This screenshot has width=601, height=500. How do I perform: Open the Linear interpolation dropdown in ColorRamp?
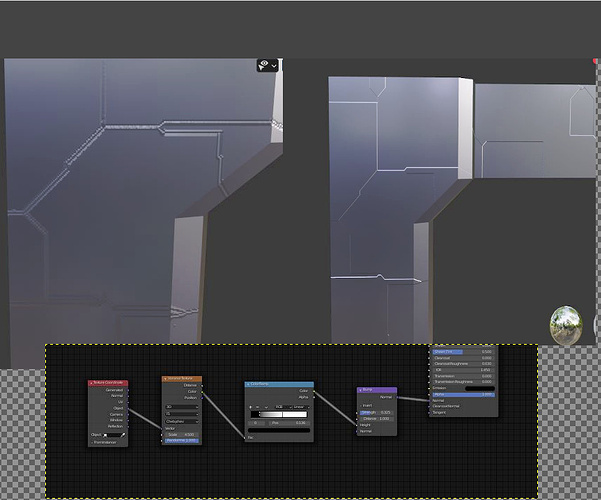301,407
